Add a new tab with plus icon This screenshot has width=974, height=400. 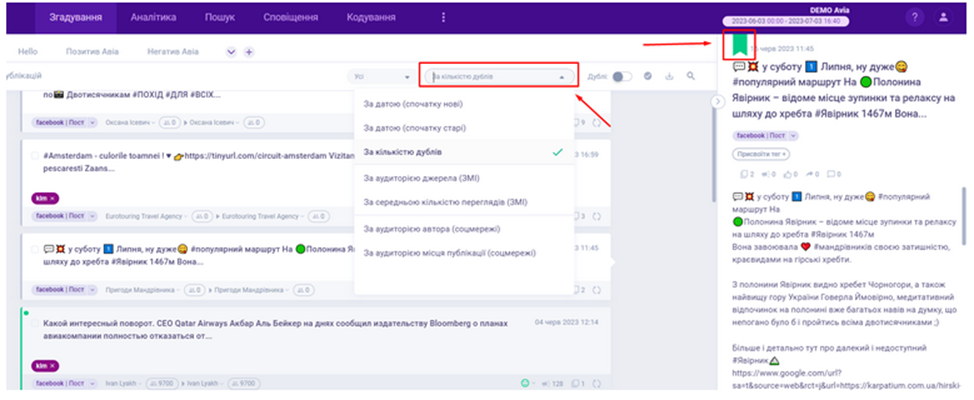click(x=249, y=52)
